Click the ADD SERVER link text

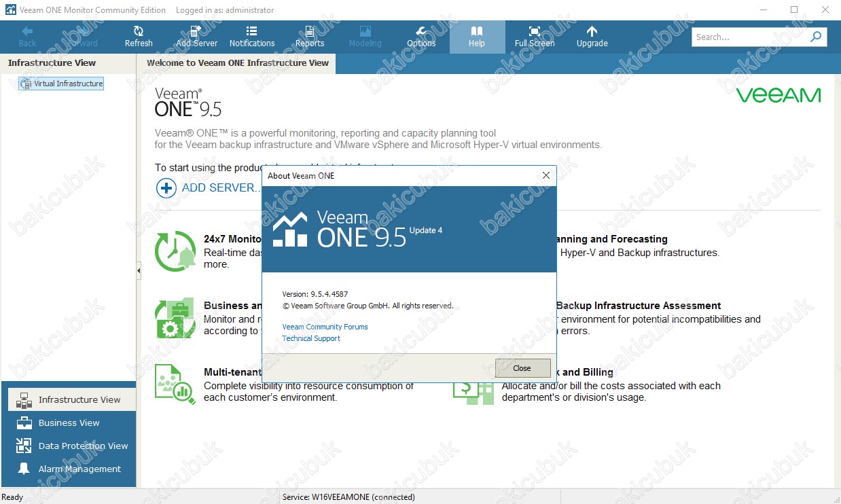click(x=220, y=187)
